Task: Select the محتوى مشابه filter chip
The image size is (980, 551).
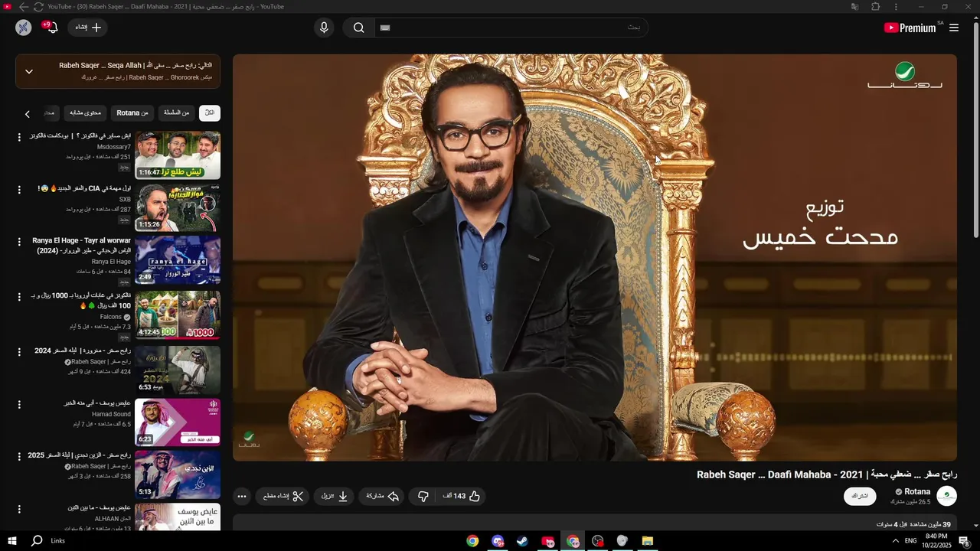Action: [x=86, y=113]
